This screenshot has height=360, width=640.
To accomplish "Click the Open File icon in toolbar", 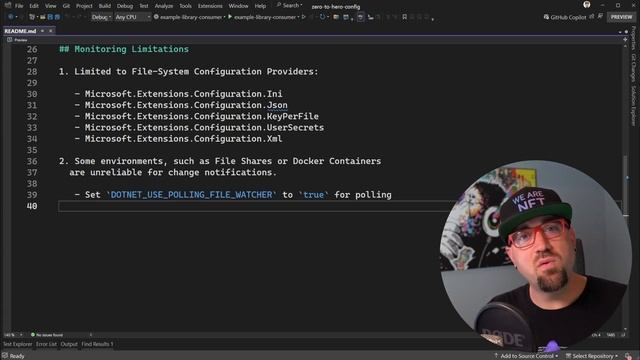I will [x=42, y=17].
